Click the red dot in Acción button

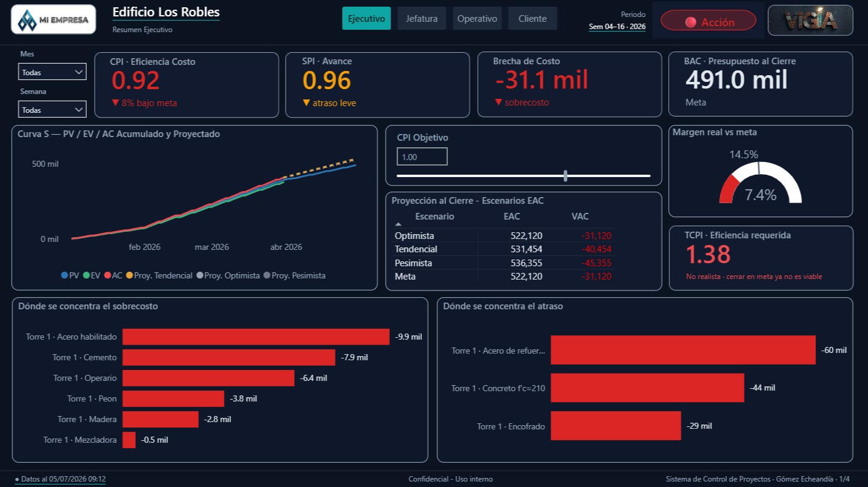(x=690, y=22)
